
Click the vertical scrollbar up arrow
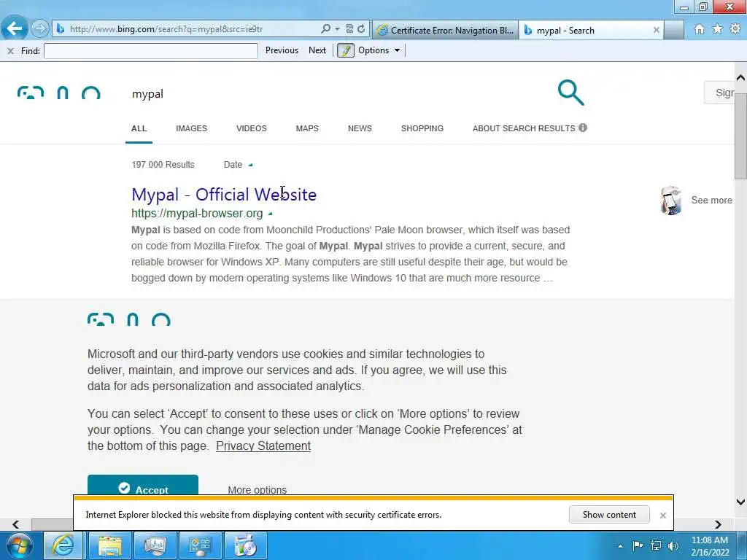click(x=740, y=77)
